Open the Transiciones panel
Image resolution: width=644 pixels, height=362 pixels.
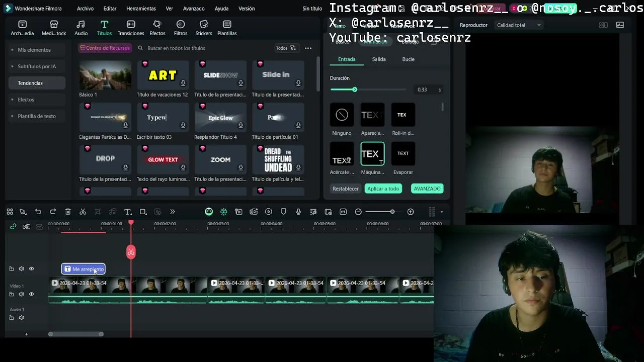tap(131, 28)
